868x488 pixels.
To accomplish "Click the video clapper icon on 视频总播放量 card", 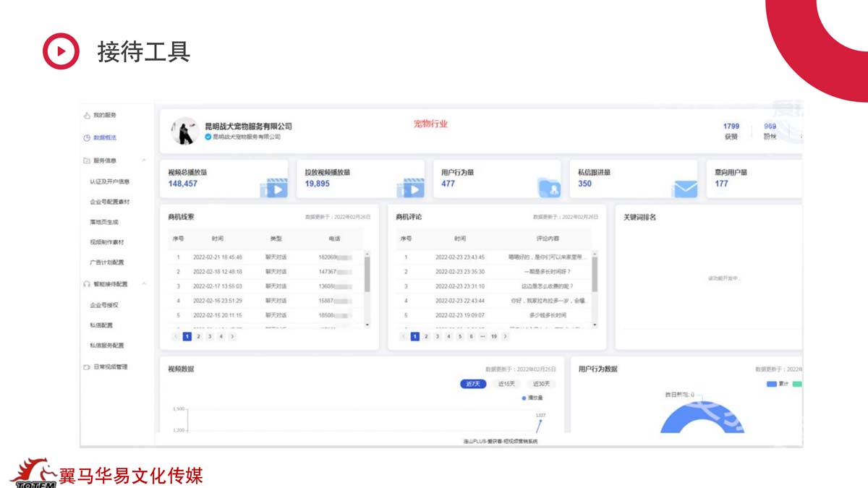I will (275, 188).
